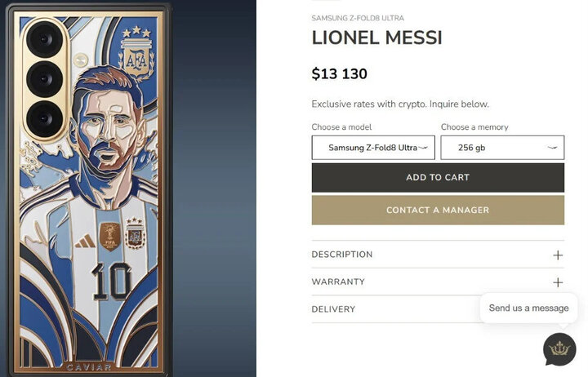Click the Caviar logo on phone bottom
The image size is (588, 377).
(x=89, y=367)
